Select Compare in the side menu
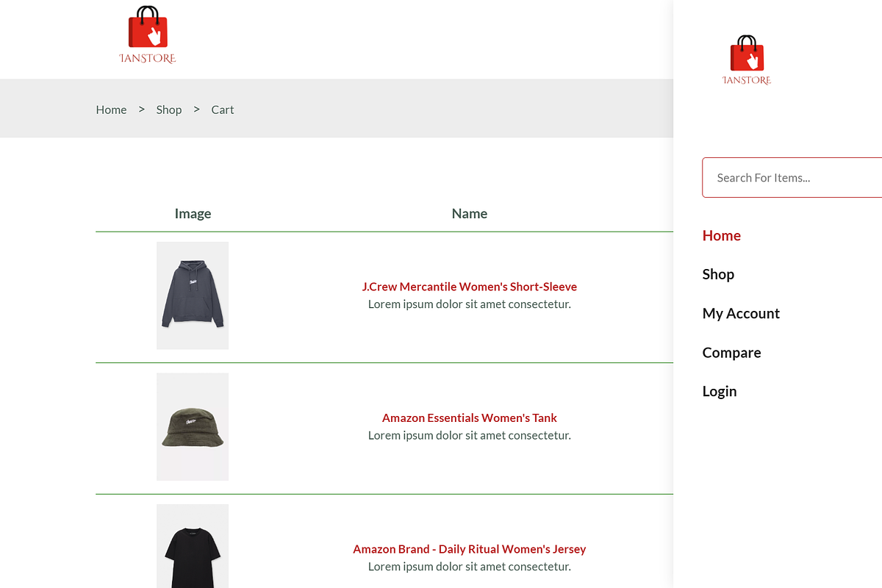The width and height of the screenshot is (882, 588). pos(731,353)
